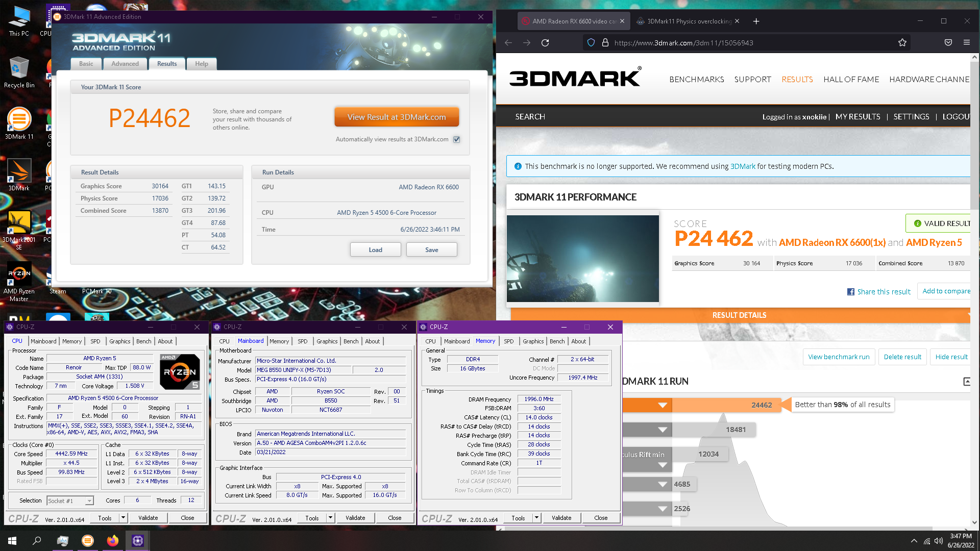Open the Firefox taskbar icon

click(x=113, y=540)
